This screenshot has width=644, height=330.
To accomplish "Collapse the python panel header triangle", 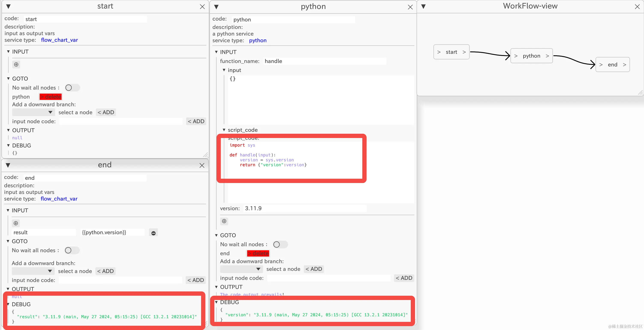I will tap(216, 7).
